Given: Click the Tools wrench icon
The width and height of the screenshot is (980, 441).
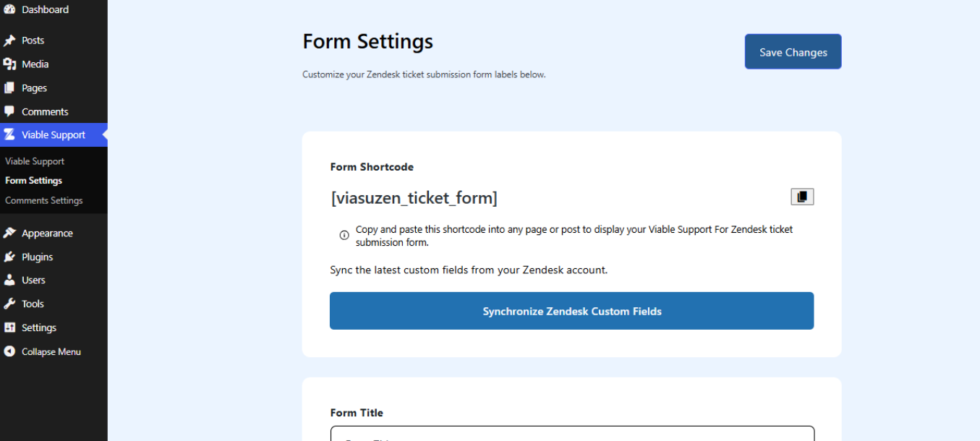Looking at the screenshot, I should pyautogui.click(x=9, y=304).
